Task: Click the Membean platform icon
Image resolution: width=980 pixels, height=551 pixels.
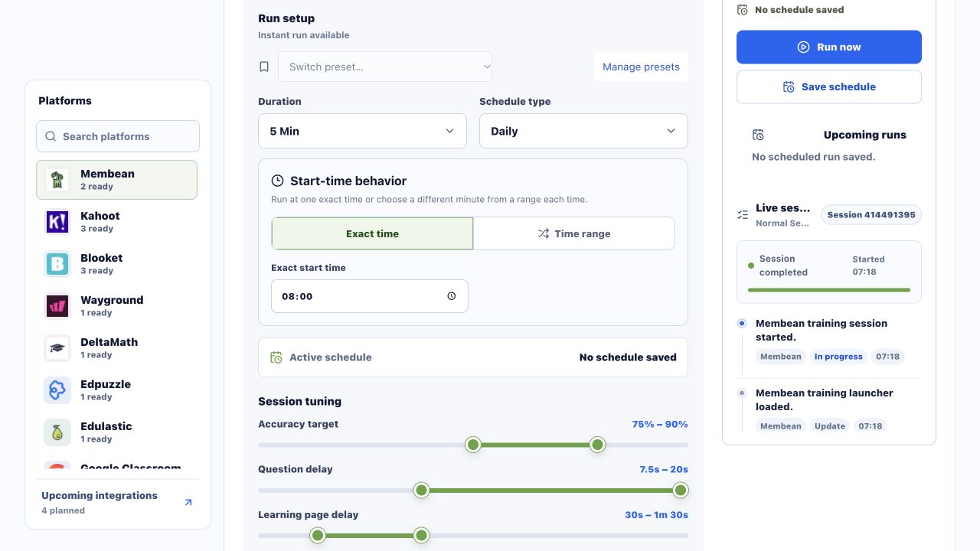Action: [x=57, y=180]
